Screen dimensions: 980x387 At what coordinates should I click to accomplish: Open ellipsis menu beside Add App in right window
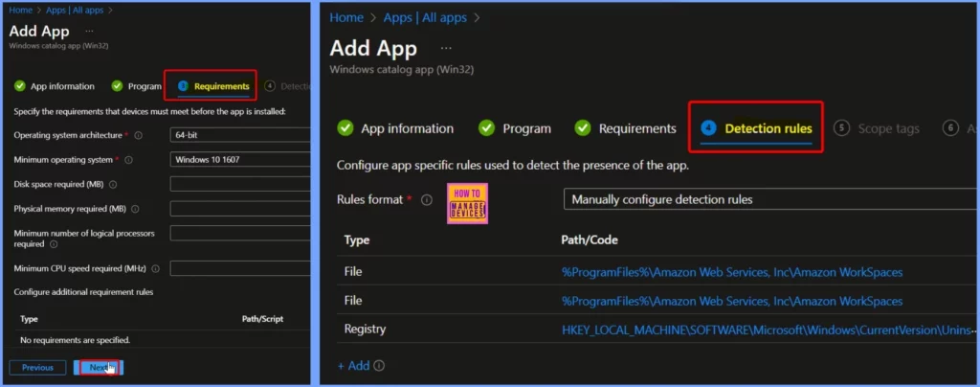click(446, 48)
